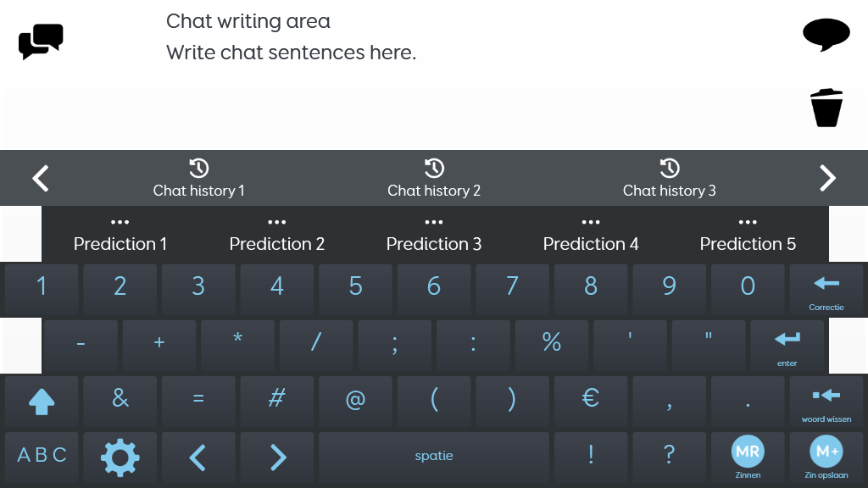Choose the Prediction 4 suggestion

point(591,235)
